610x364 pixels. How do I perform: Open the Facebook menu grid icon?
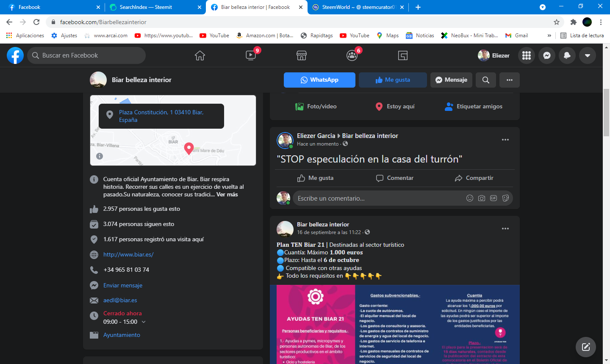coord(527,55)
